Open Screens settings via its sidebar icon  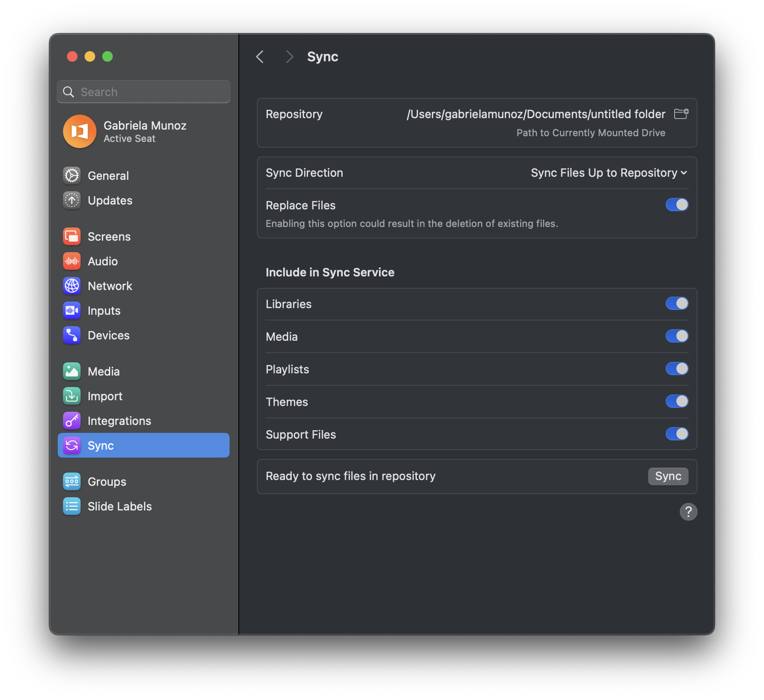(x=72, y=237)
